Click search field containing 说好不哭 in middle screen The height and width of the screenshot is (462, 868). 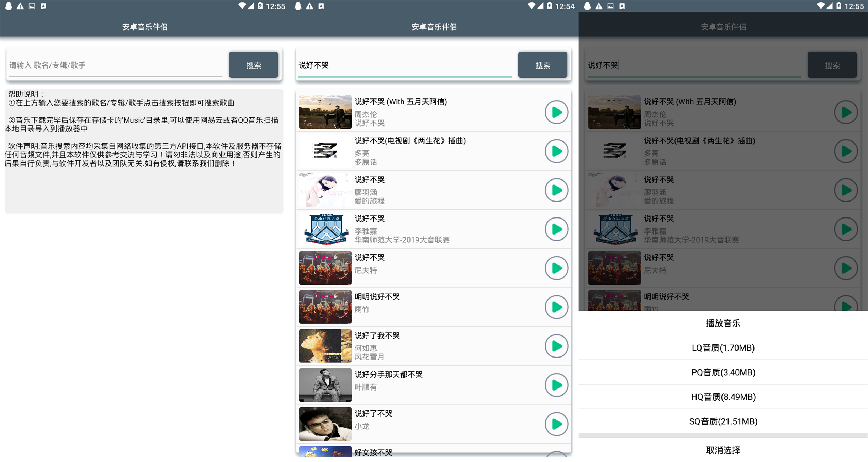[405, 65]
